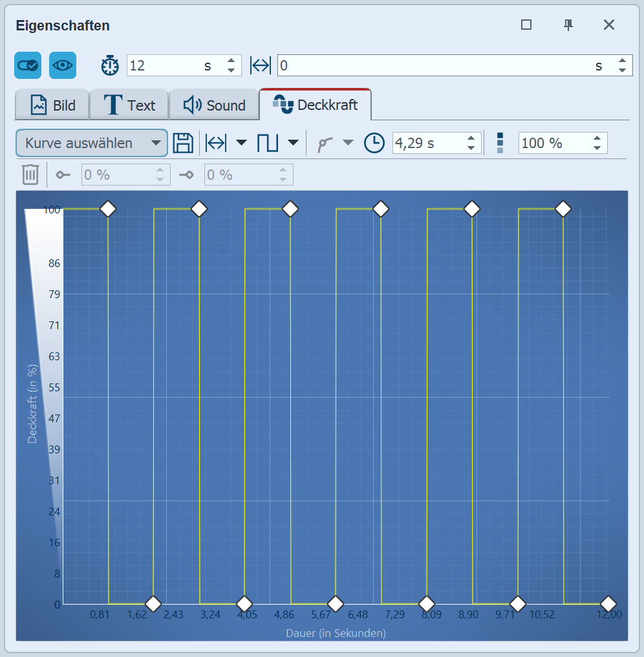Click the save curve floppy disk icon
This screenshot has height=657, width=644.
[184, 143]
